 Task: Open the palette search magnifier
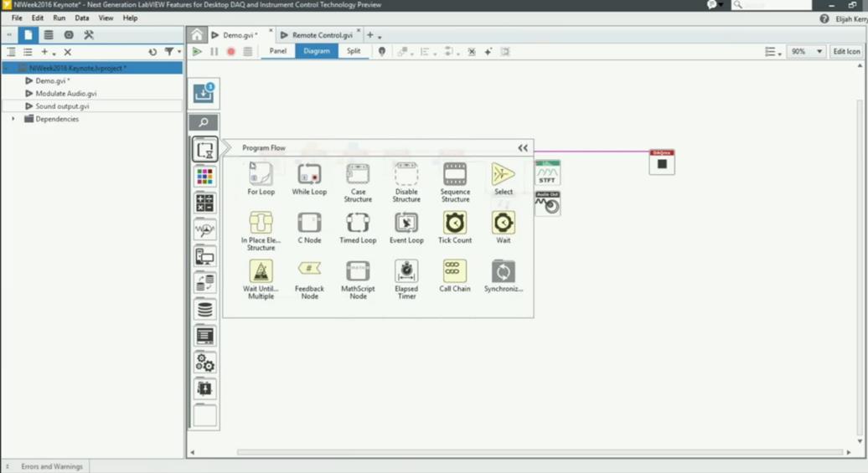[x=204, y=123]
